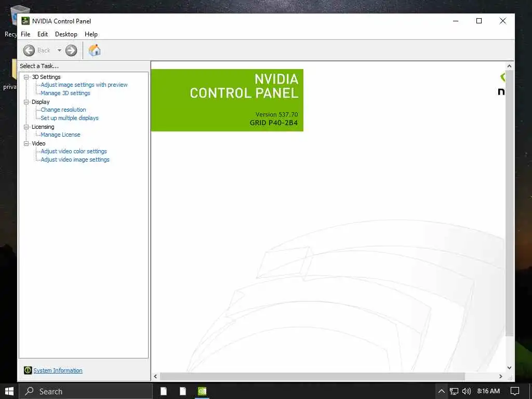Open the Edit menu
Image resolution: width=532 pixels, height=399 pixels.
coord(43,34)
